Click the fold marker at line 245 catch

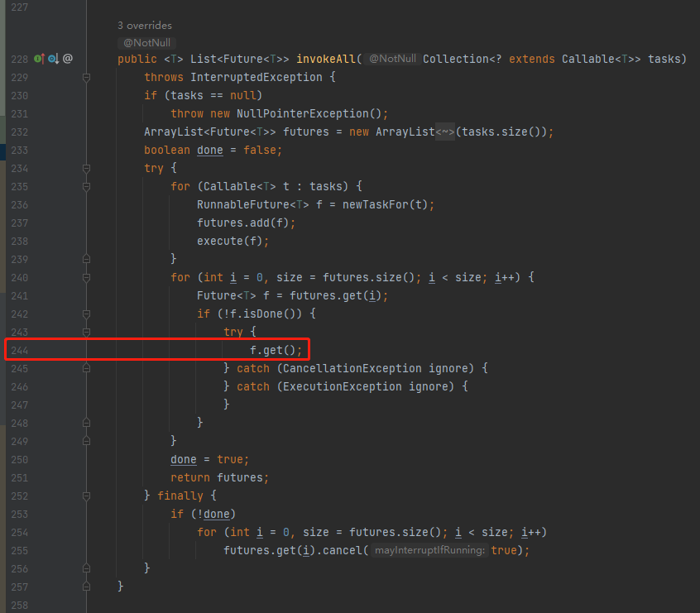click(87, 368)
